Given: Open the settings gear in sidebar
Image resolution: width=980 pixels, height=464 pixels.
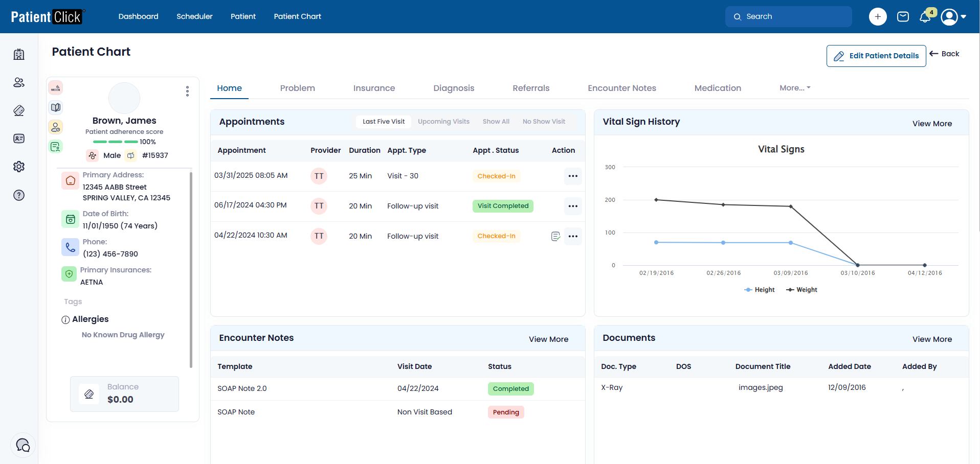Looking at the screenshot, I should pyautogui.click(x=19, y=167).
